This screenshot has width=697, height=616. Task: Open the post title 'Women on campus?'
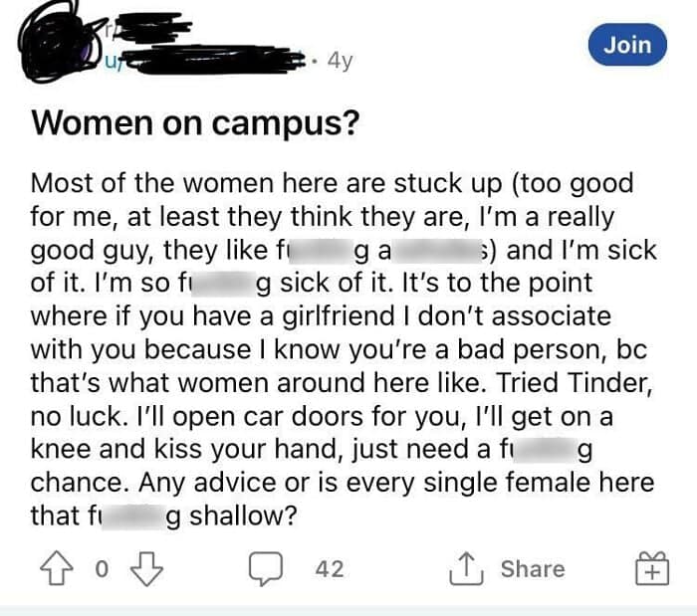[x=195, y=124]
